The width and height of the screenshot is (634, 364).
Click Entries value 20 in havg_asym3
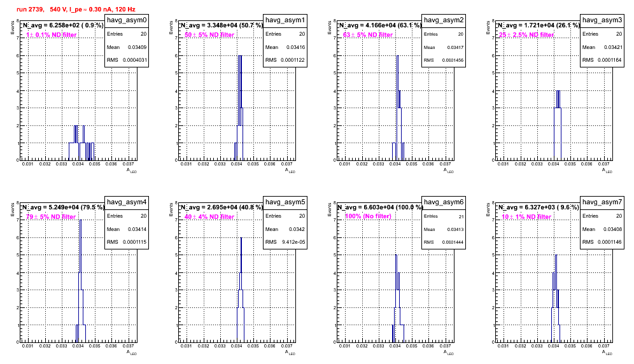click(x=619, y=34)
